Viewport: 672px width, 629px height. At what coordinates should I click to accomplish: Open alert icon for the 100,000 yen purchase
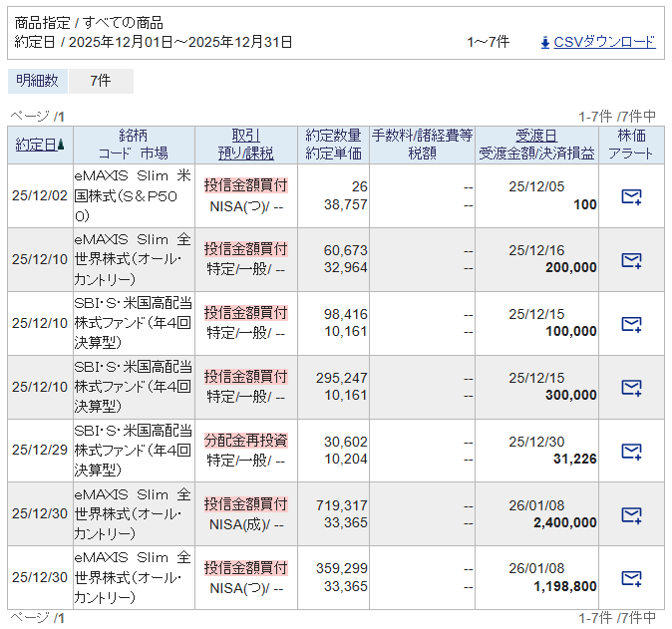(630, 324)
